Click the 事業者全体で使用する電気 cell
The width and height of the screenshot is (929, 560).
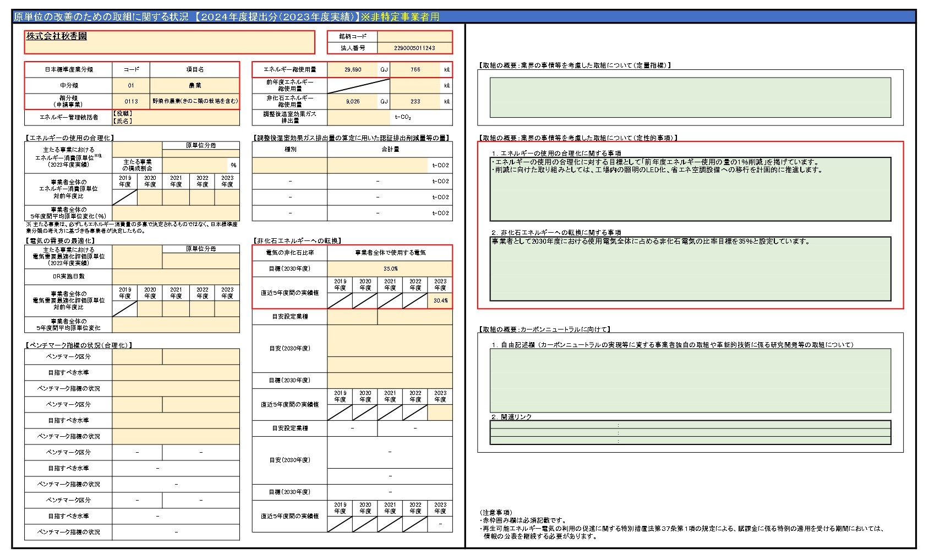pos(390,253)
